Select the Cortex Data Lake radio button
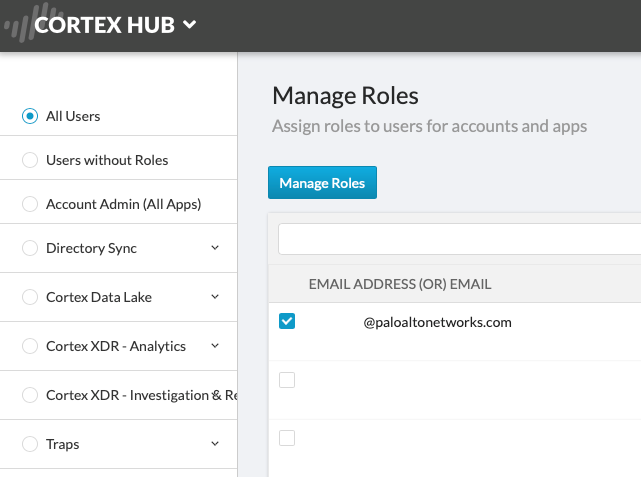This screenshot has width=641, height=477. pyautogui.click(x=30, y=297)
